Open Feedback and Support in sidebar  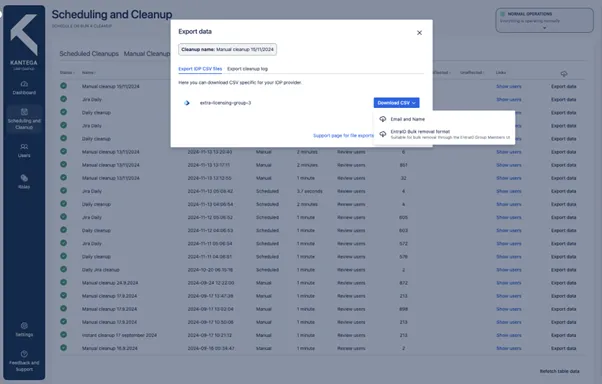[24, 361]
